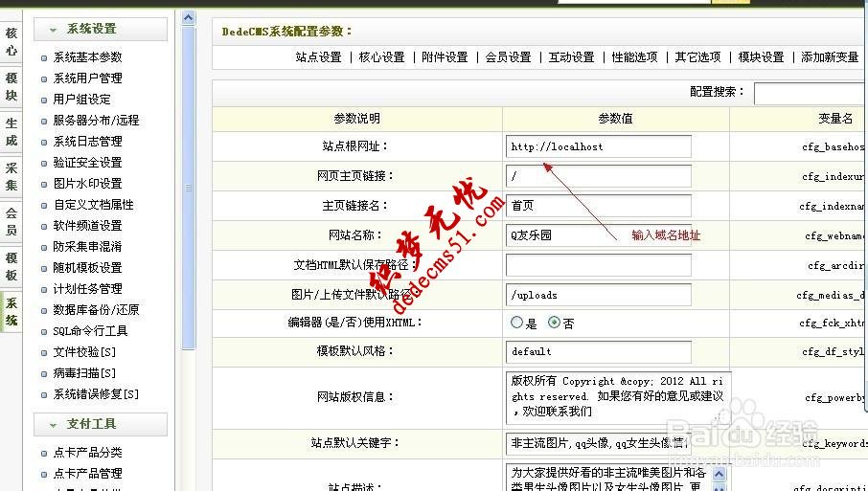
Task: Click the 配置搜索 search input
Action: tap(811, 94)
